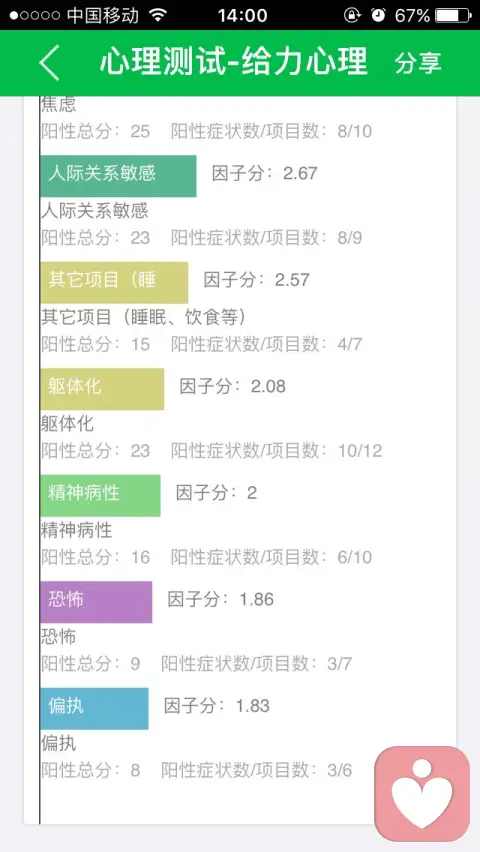Tap the battery indicator icon
Image resolution: width=480 pixels, height=852 pixels.
(x=453, y=15)
